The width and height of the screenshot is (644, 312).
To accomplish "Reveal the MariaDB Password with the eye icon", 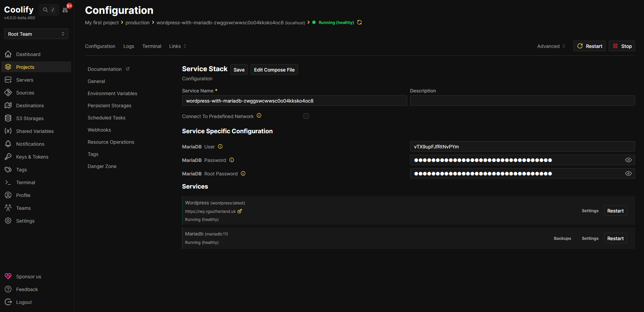I will pyautogui.click(x=628, y=160).
